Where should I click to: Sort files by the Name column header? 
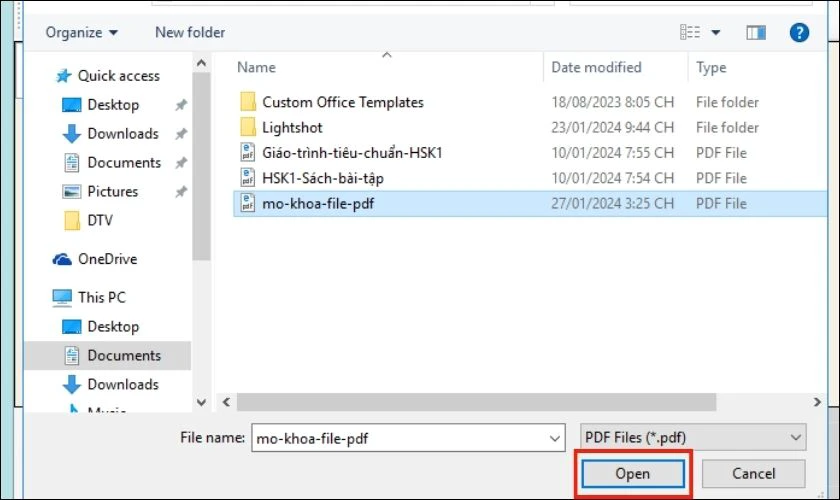256,68
